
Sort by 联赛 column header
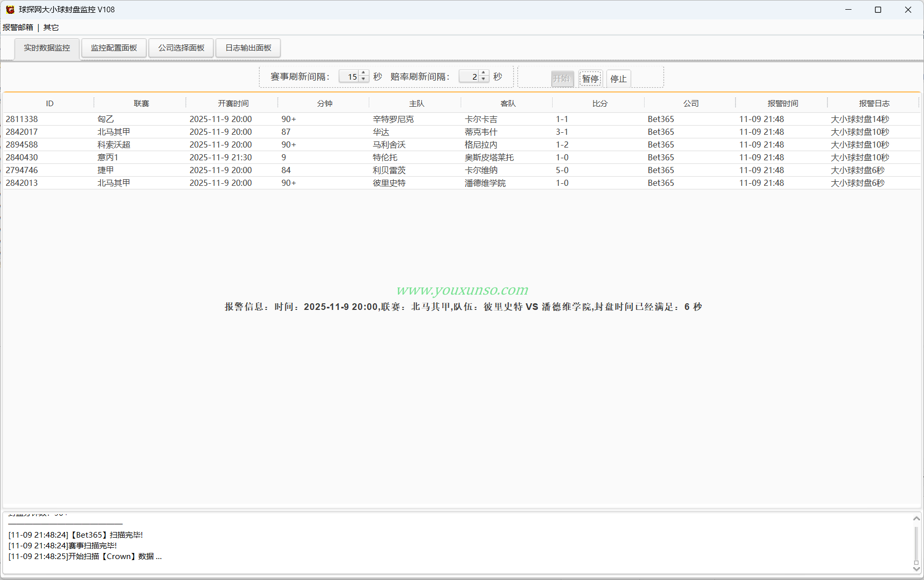[141, 104]
